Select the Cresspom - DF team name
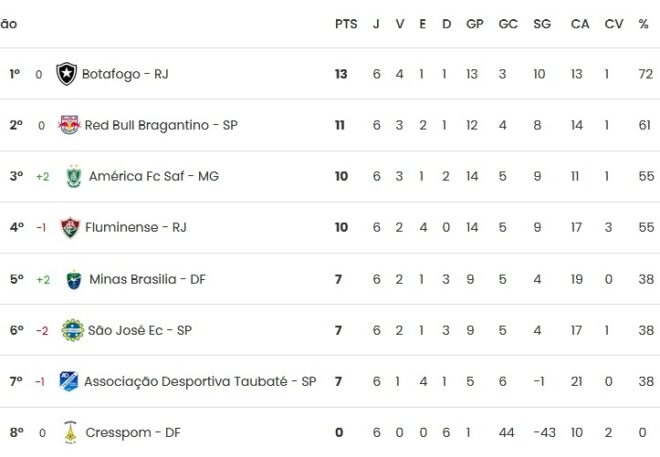The image size is (660, 457). 133,432
